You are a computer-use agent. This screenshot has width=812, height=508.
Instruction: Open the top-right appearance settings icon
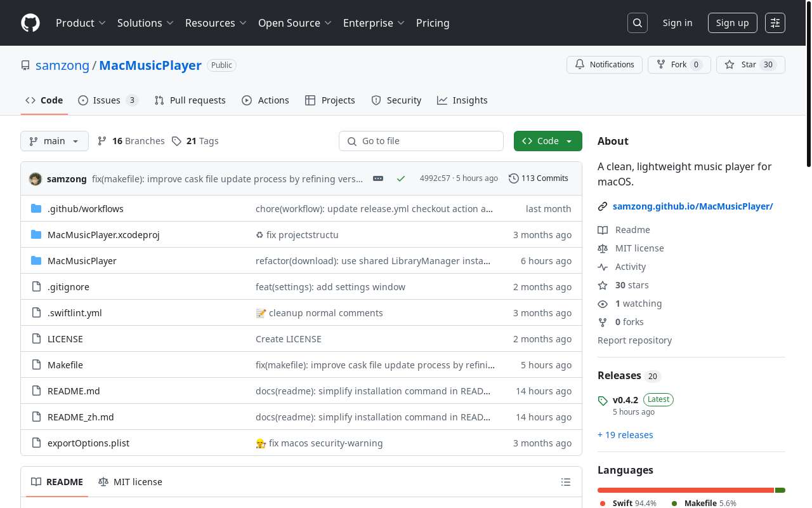point(775,23)
